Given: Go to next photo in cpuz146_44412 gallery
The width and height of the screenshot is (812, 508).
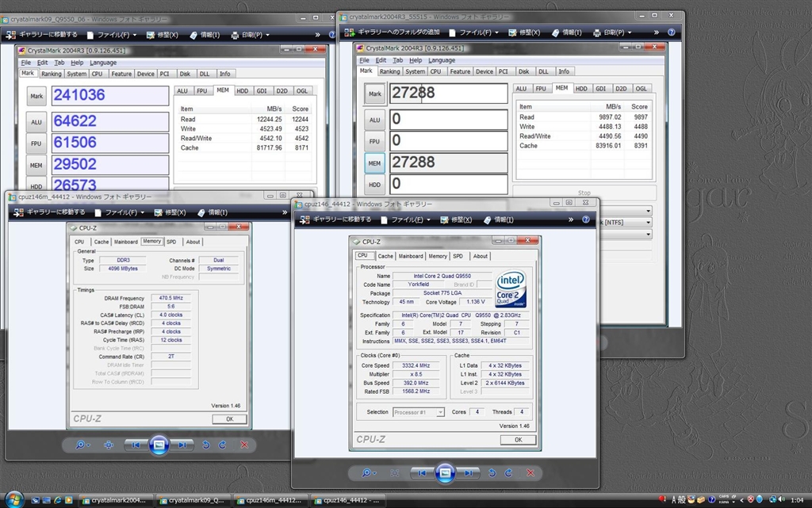Looking at the screenshot, I should click(468, 473).
